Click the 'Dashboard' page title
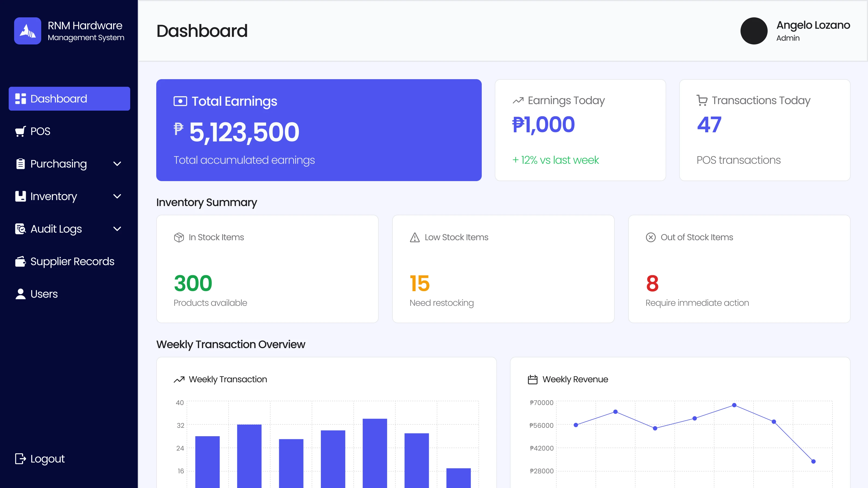This screenshot has height=488, width=868. (x=202, y=31)
